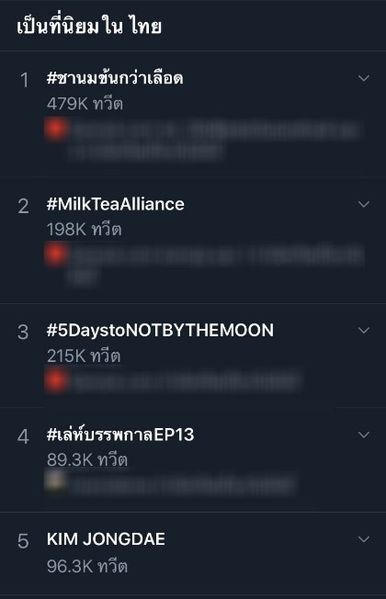Viewport: 386px width, 599px height.
Task: Open the #MilkTeaAlliance hashtag
Action: [115, 204]
